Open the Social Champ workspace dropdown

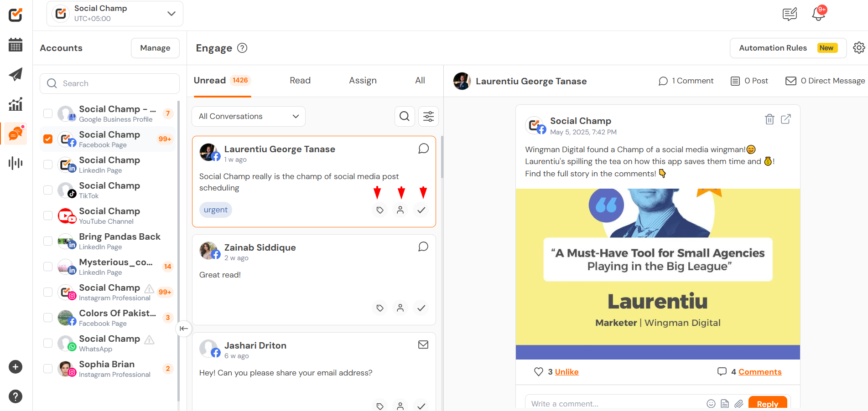tap(115, 14)
